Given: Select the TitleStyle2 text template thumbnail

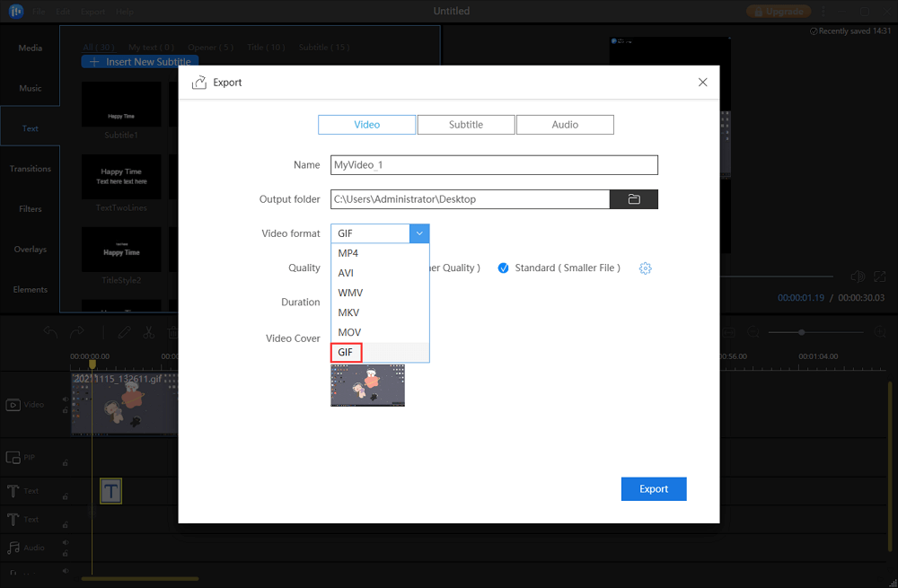Looking at the screenshot, I should click(x=121, y=250).
